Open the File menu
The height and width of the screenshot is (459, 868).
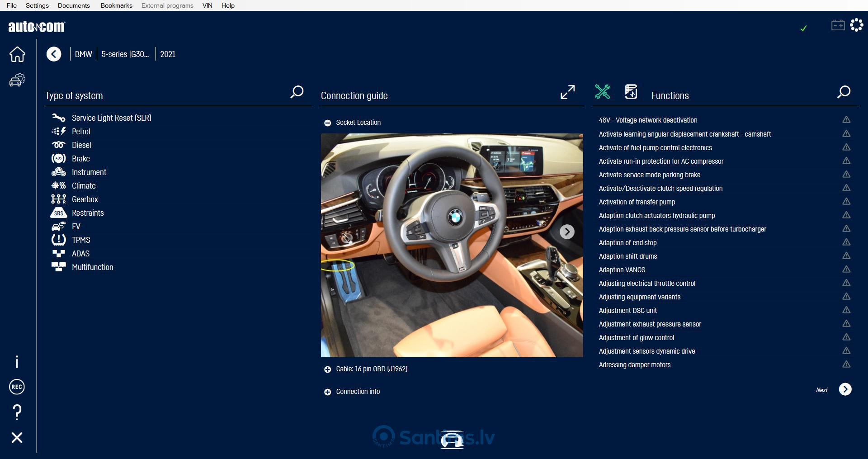(x=12, y=5)
